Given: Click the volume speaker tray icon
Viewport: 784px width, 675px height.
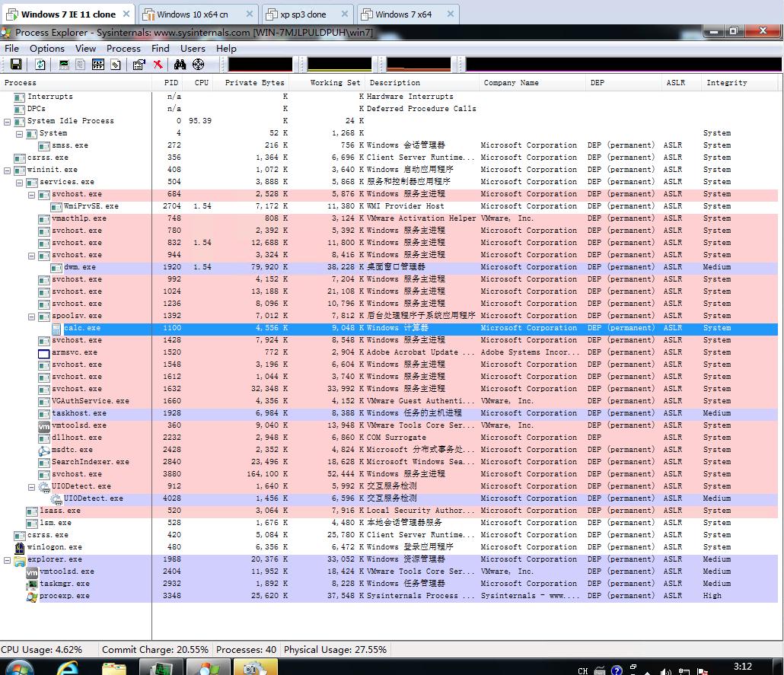Looking at the screenshot, I should 665,671.
